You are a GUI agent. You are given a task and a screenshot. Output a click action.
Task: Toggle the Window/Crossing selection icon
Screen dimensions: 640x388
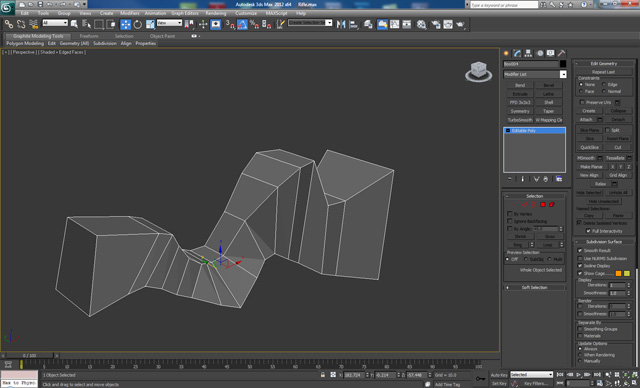111,24
